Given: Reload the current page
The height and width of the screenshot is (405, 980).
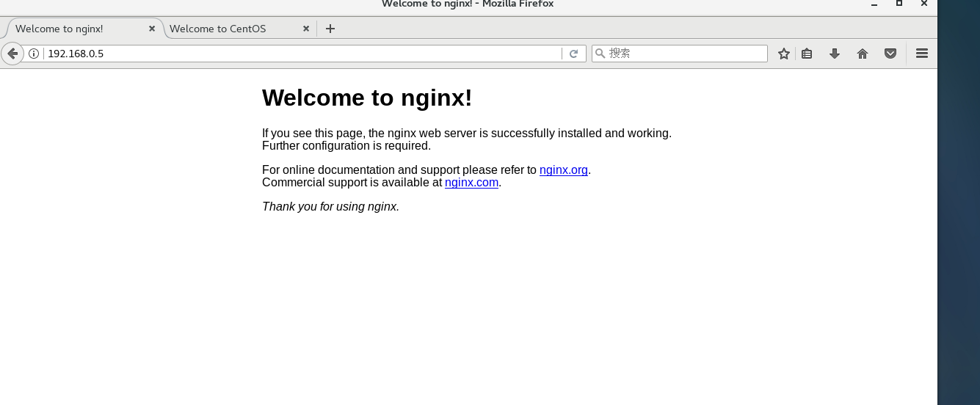Looking at the screenshot, I should tap(574, 54).
